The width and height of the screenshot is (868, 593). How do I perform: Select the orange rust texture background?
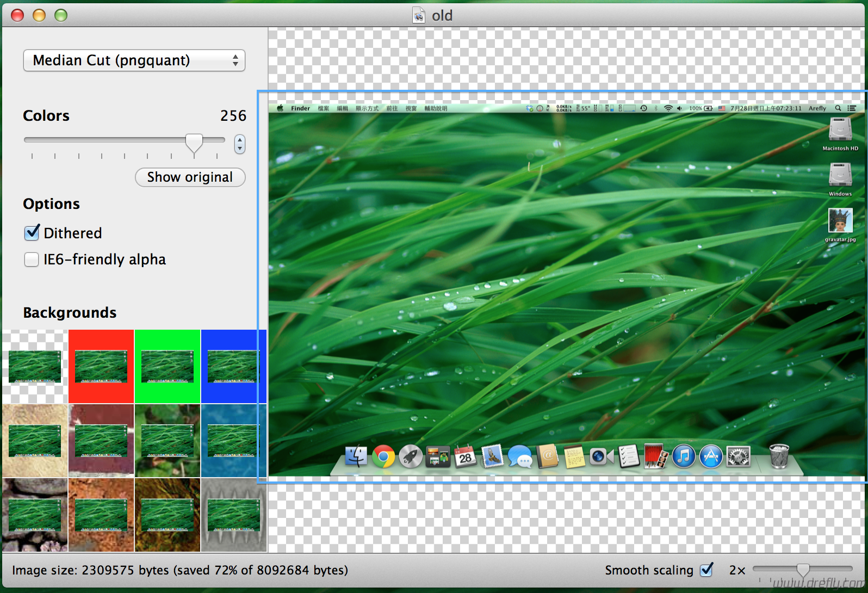coord(101,515)
